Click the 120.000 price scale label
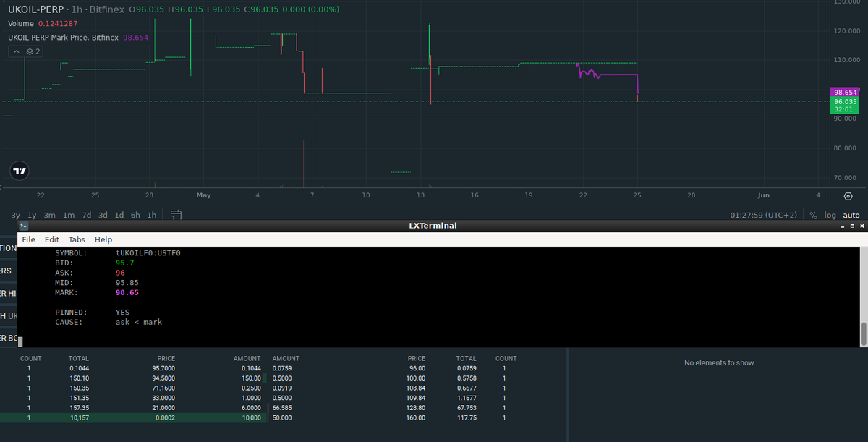 click(x=846, y=31)
